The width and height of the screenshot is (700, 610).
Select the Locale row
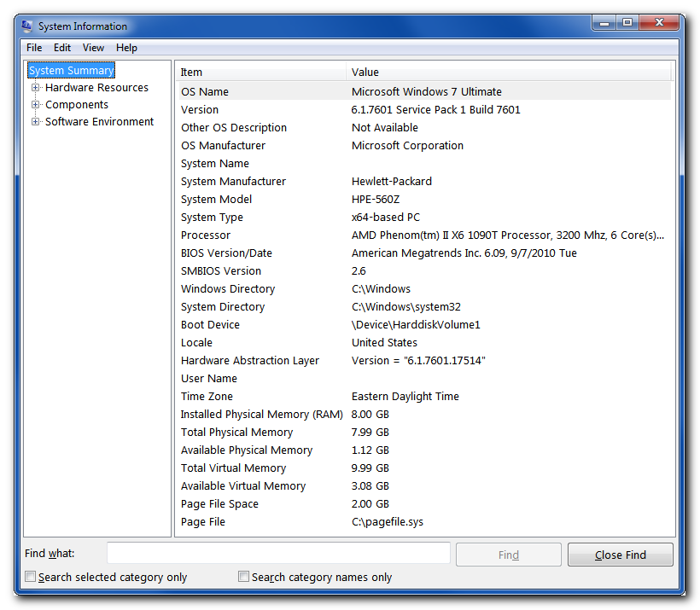tap(425, 342)
